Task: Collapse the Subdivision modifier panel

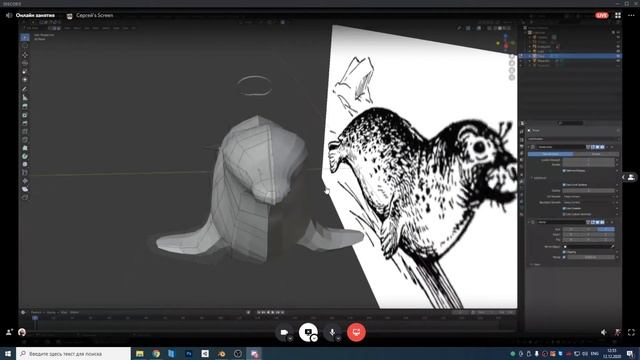Action: [x=529, y=147]
